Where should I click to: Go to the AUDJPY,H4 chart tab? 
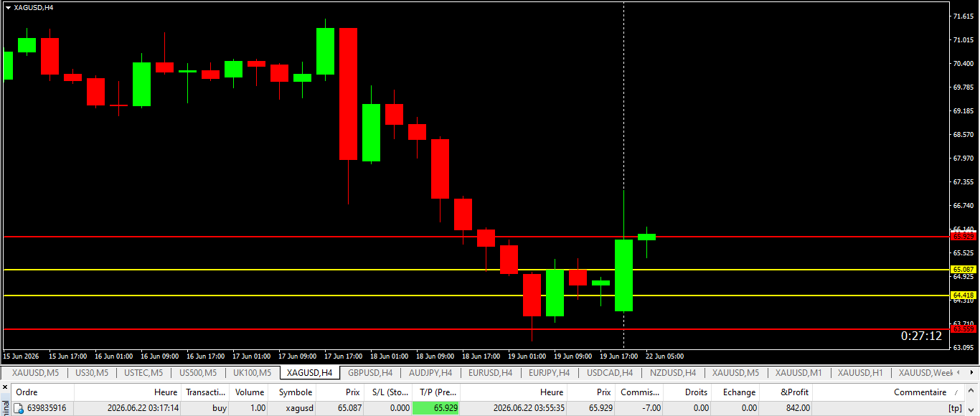point(430,373)
